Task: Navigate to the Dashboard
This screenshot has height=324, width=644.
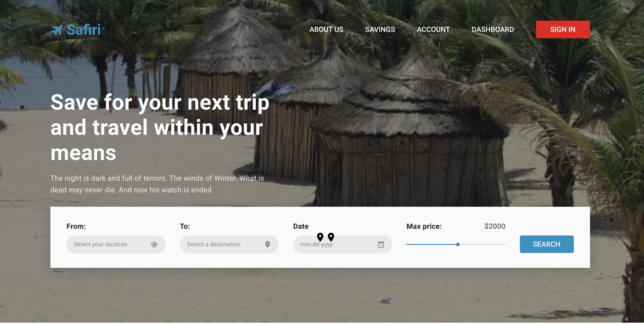Action: (492, 29)
